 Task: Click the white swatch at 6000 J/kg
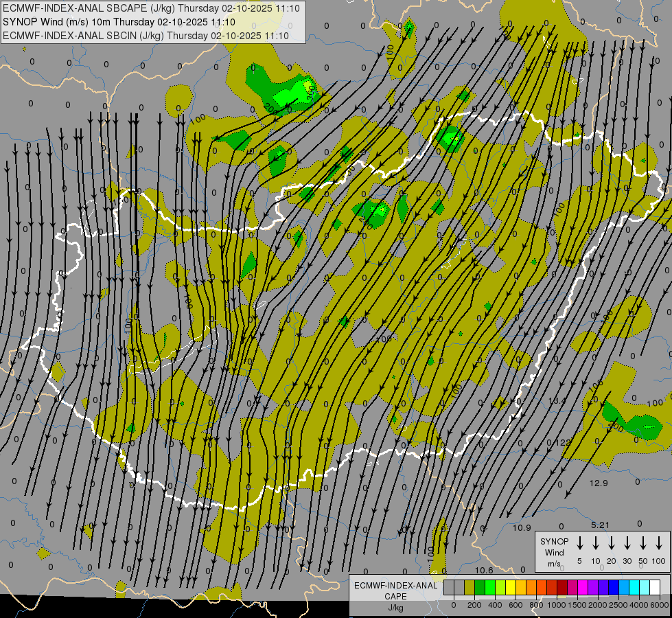click(655, 588)
